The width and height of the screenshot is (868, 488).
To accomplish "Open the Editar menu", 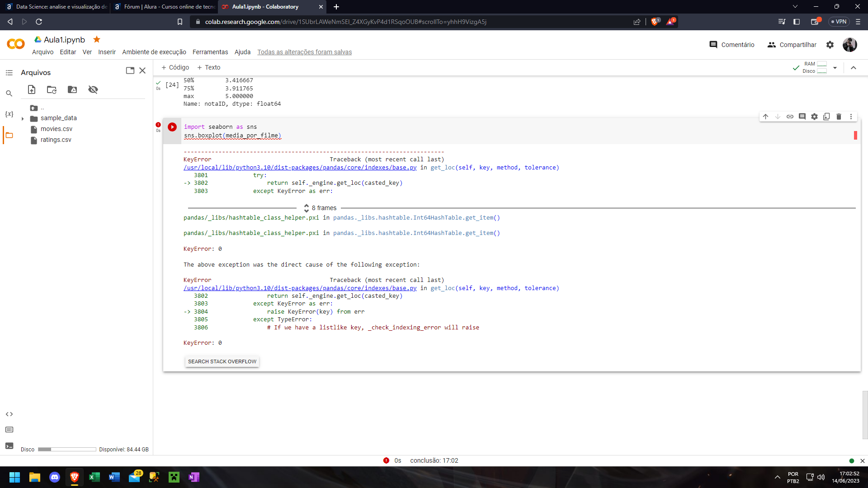I will 68,52.
